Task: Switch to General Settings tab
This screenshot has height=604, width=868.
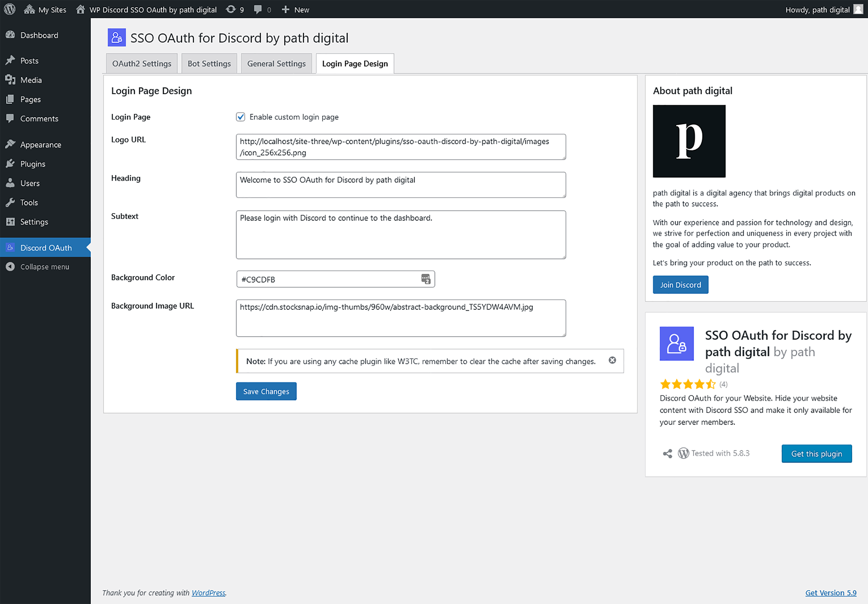Action: pos(276,64)
